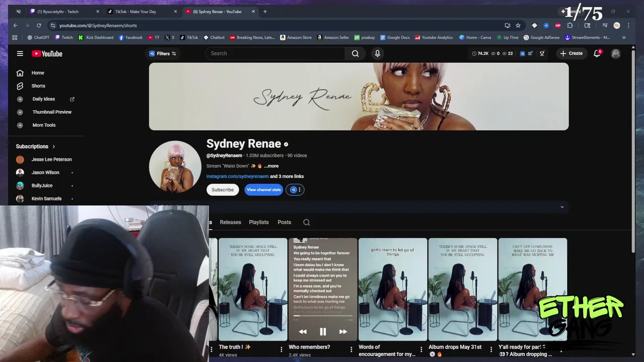Bookmark this page with the star icon
Image resolution: width=644 pixels, height=362 pixels.
(518, 25)
